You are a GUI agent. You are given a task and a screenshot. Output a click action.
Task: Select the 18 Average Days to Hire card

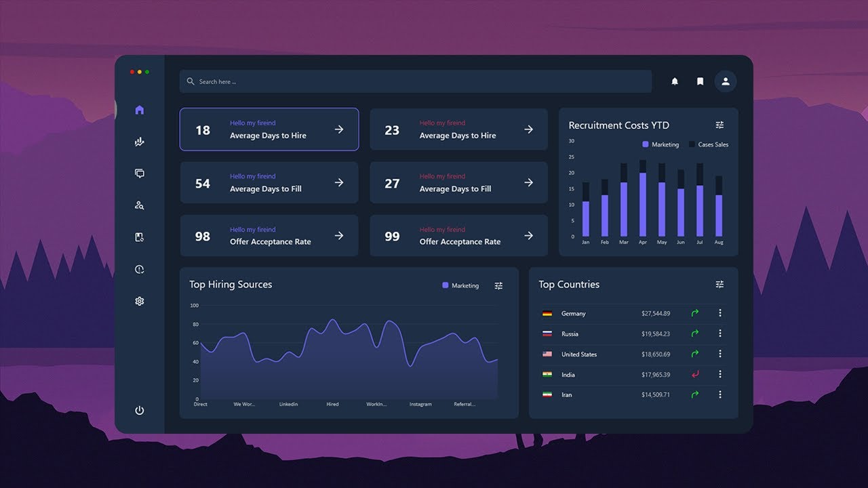(269, 129)
